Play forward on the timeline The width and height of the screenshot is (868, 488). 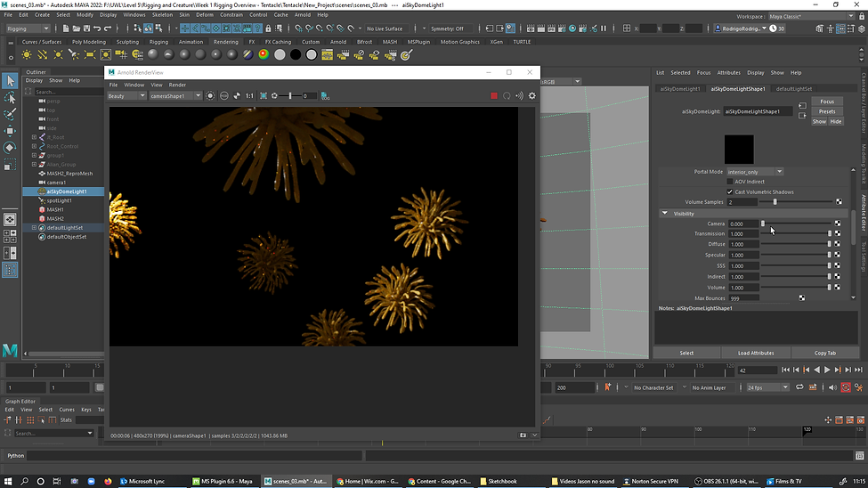[827, 370]
